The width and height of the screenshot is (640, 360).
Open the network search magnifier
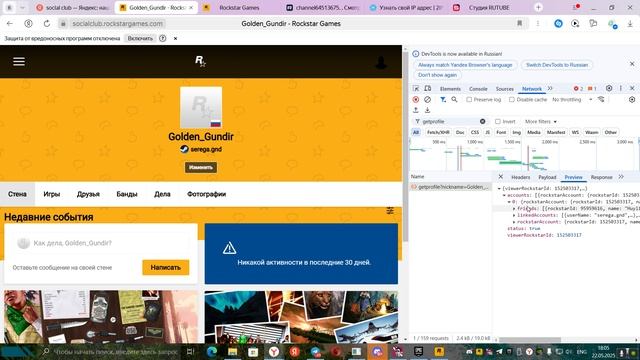[x=454, y=100]
